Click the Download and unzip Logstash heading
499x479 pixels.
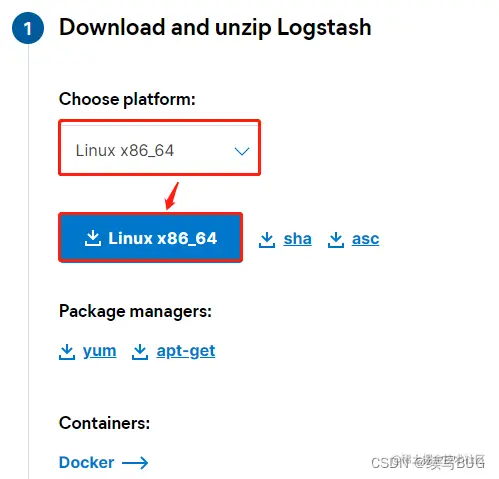215,28
